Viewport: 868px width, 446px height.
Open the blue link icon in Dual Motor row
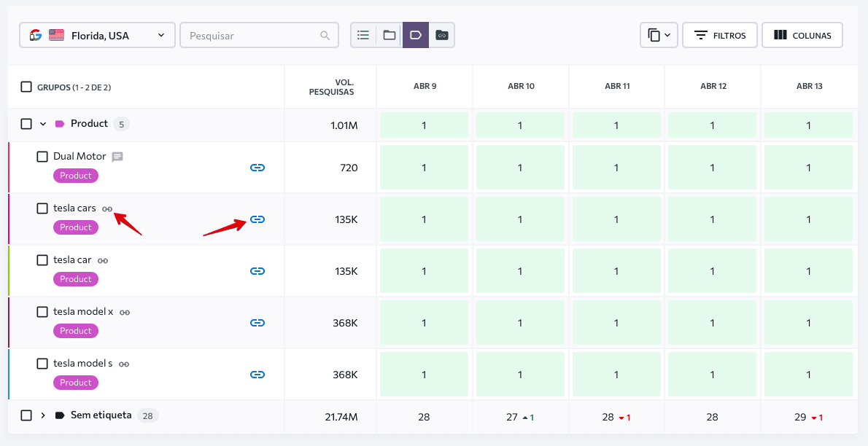click(x=257, y=168)
